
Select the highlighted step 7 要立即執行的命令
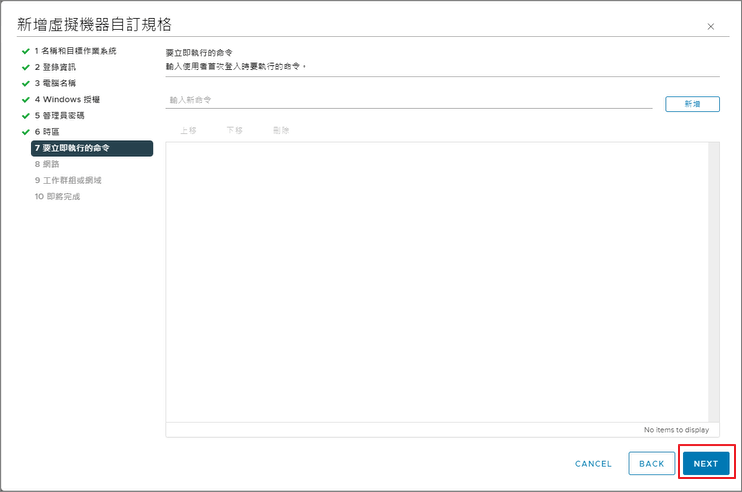tap(92, 148)
